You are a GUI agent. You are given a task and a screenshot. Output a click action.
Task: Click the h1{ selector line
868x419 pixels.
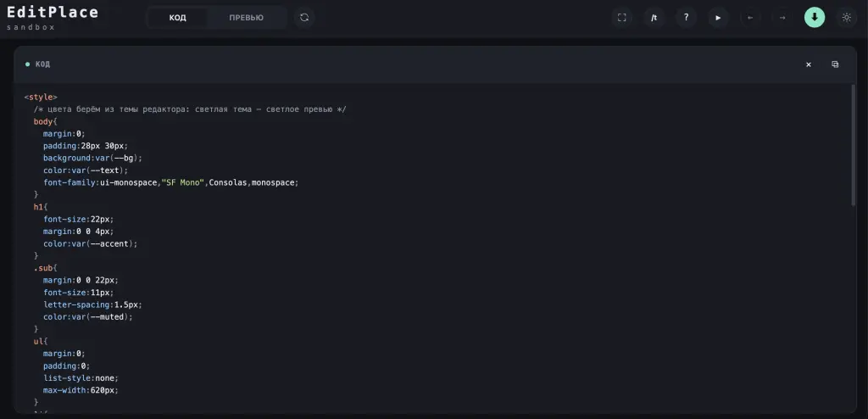tap(41, 207)
